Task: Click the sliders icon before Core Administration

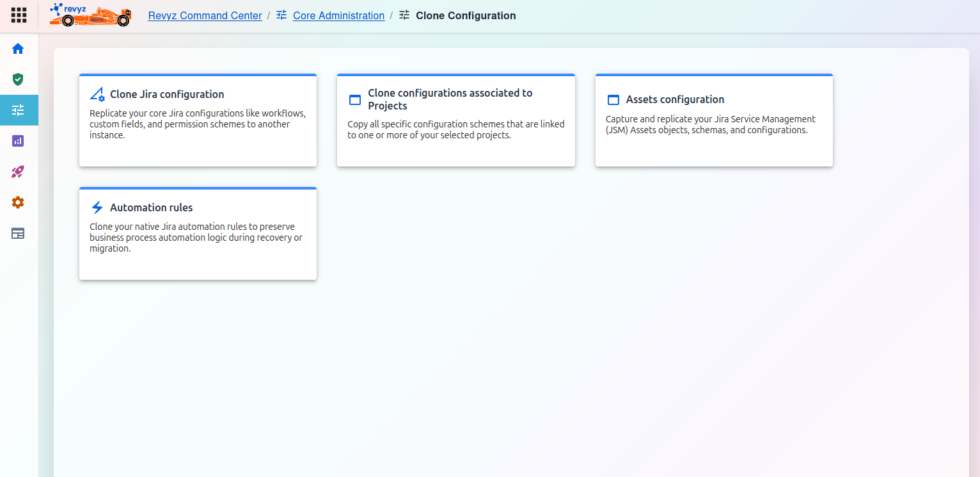Action: point(281,15)
